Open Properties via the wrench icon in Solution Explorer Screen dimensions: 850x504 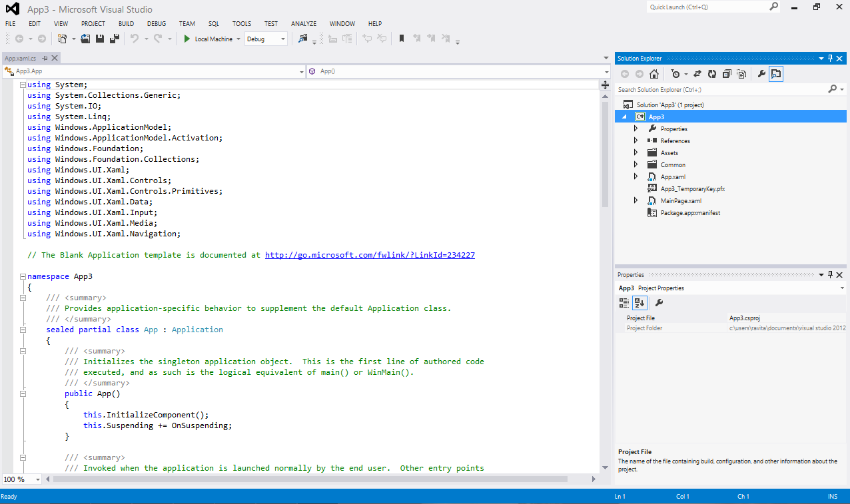click(761, 74)
